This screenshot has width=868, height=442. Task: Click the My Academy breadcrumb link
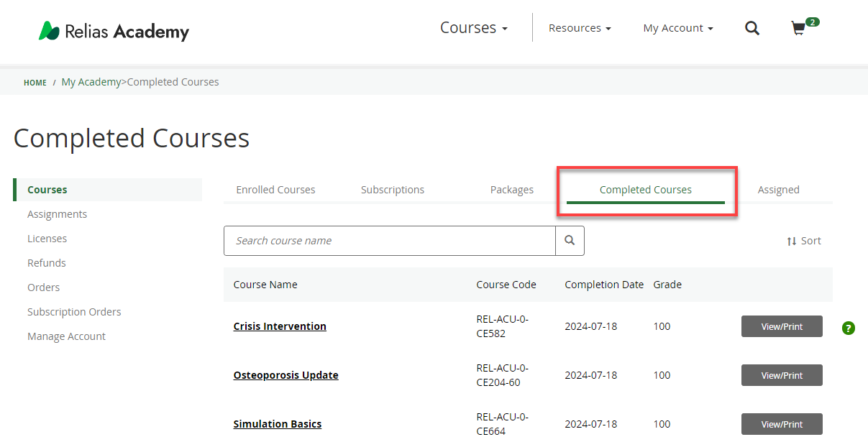tap(91, 82)
